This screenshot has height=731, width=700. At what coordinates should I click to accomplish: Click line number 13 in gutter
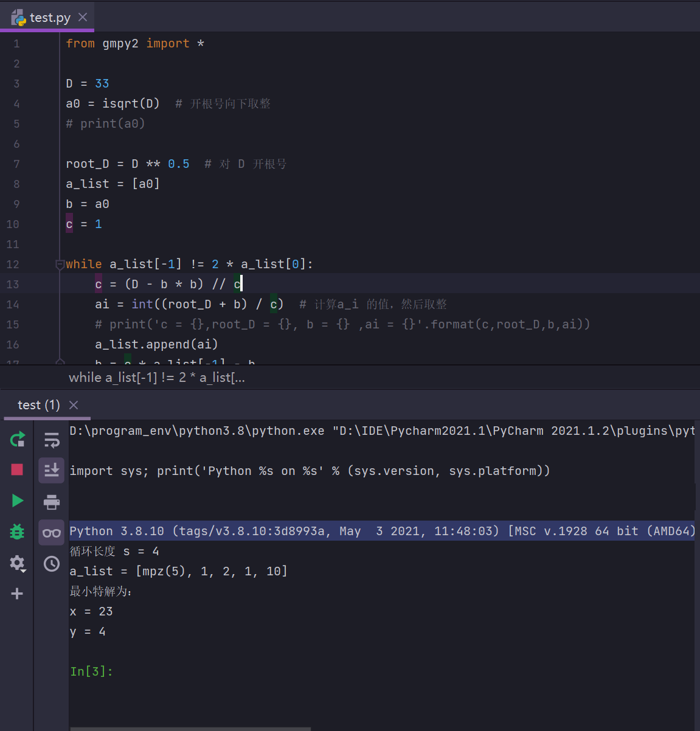click(x=13, y=284)
